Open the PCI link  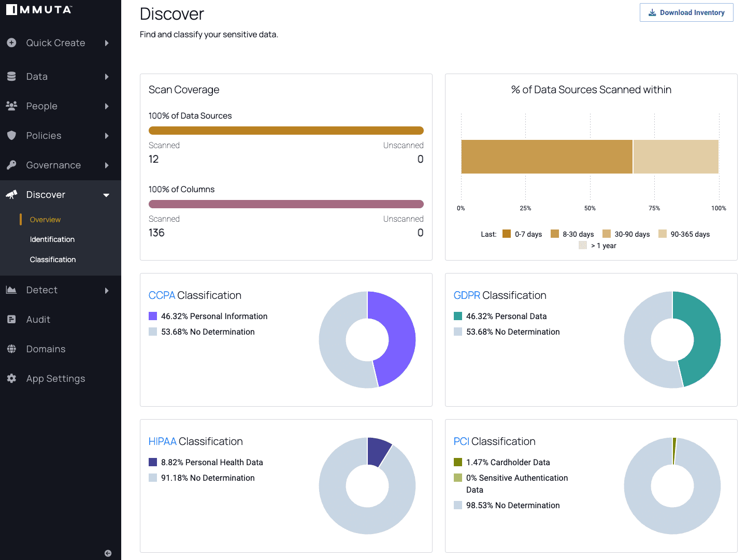(x=461, y=441)
